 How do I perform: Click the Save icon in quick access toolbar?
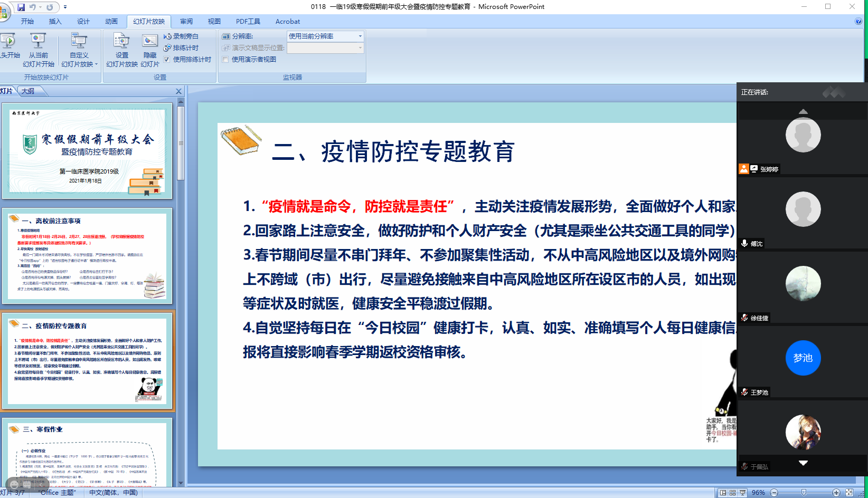coord(21,7)
